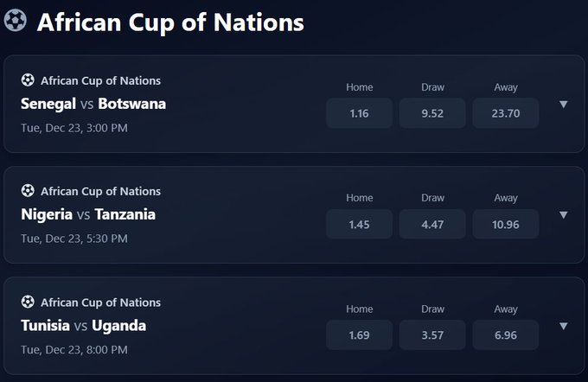Viewport: 588px width, 382px height.
Task: Expand the Senegal vs Botswana match details
Action: [564, 105]
